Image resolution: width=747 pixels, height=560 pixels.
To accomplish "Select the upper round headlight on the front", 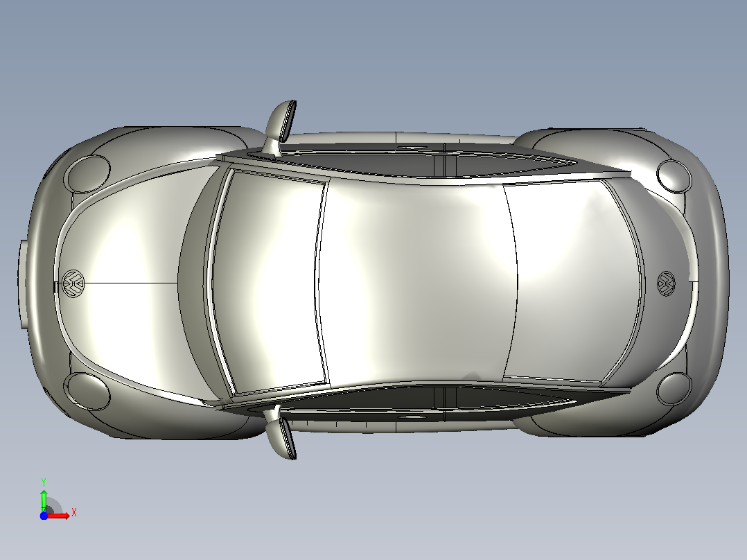I will coord(87,173).
